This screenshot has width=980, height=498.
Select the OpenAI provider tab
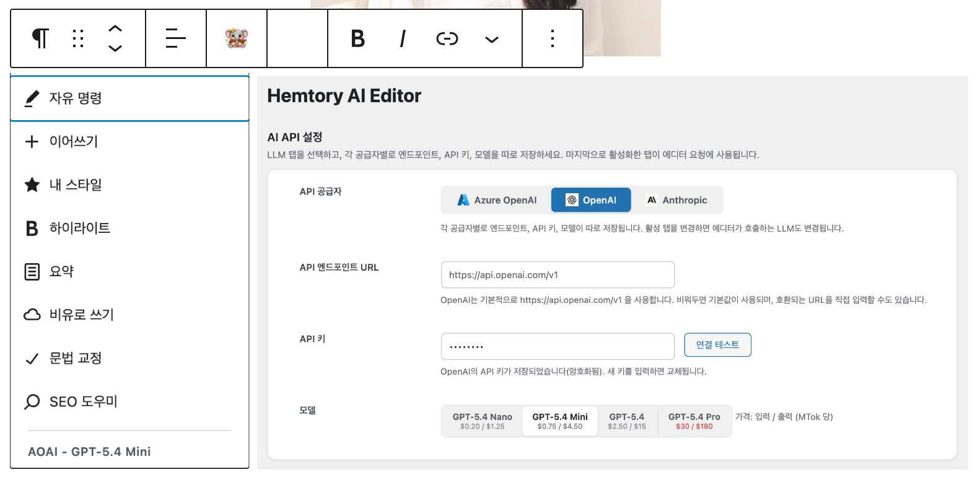591,200
